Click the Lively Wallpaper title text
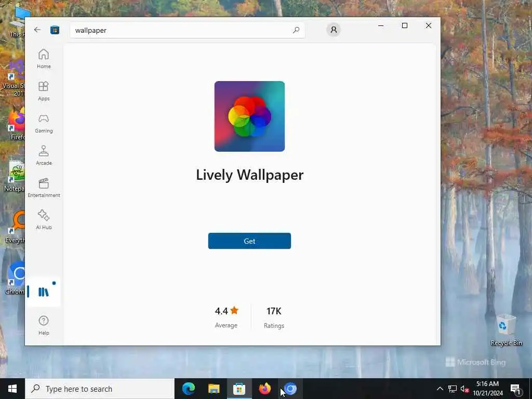Viewport: 532px width, 399px height. pos(250,175)
